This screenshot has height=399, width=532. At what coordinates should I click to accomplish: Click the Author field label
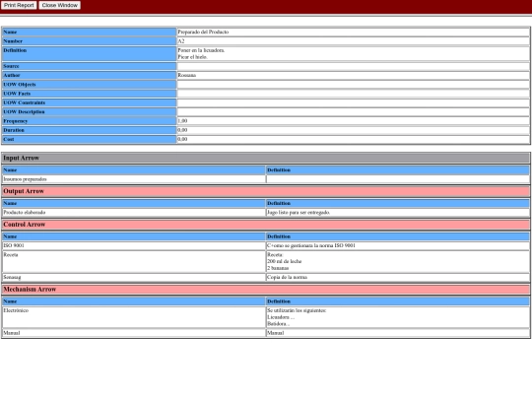tap(12, 75)
